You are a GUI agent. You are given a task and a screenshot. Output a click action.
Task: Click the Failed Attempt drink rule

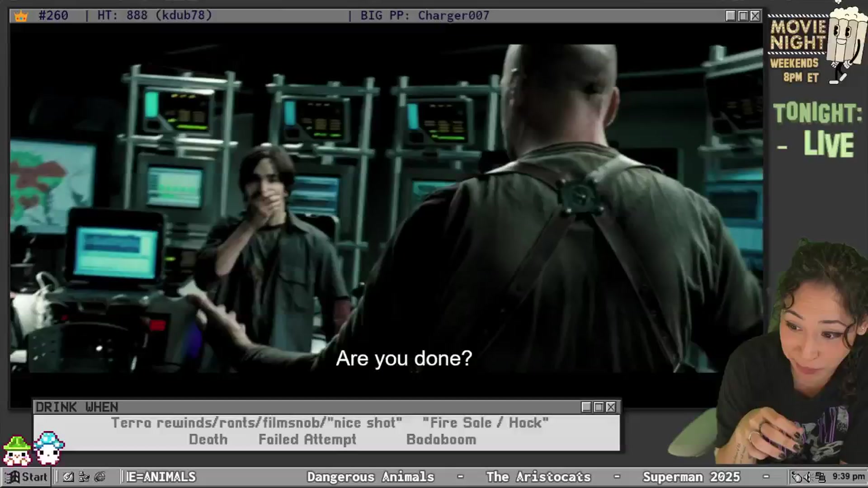(307, 440)
